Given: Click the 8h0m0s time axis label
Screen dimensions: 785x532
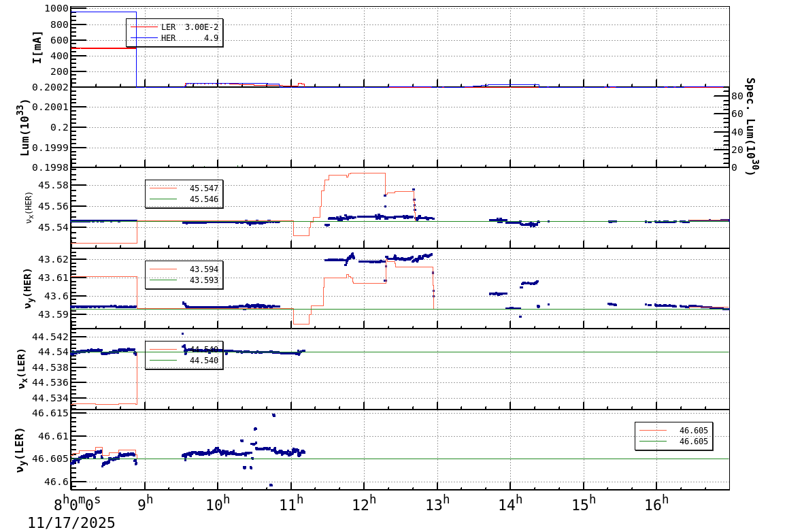Looking at the screenshot, I should coord(77,504).
